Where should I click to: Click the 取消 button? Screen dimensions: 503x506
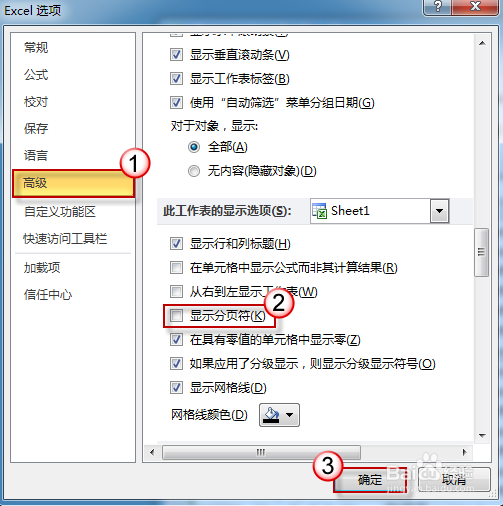pyautogui.click(x=454, y=480)
